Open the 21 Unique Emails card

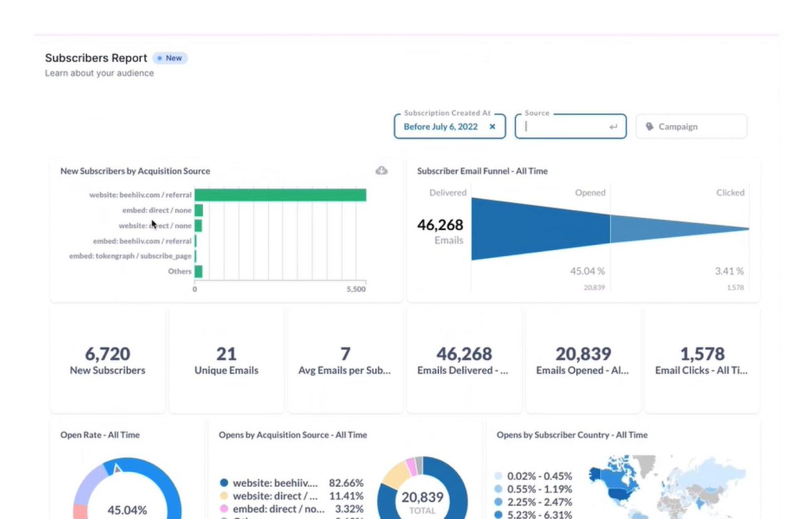pos(226,360)
